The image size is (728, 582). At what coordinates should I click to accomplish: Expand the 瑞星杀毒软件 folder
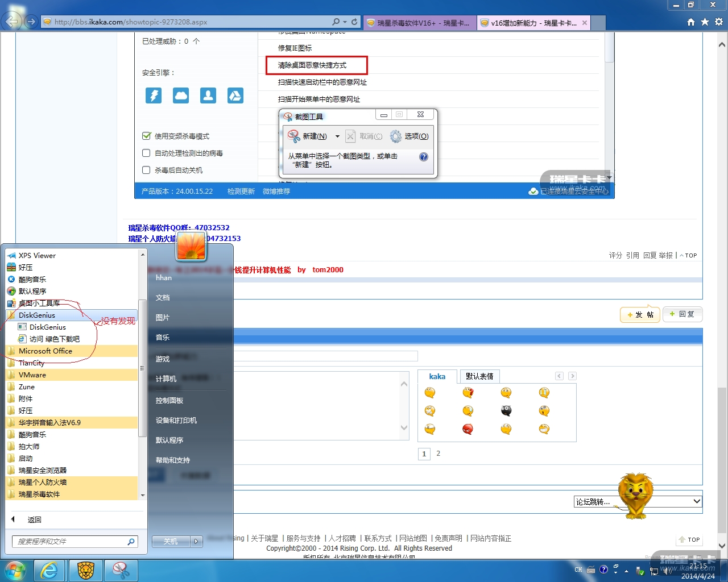click(x=72, y=494)
